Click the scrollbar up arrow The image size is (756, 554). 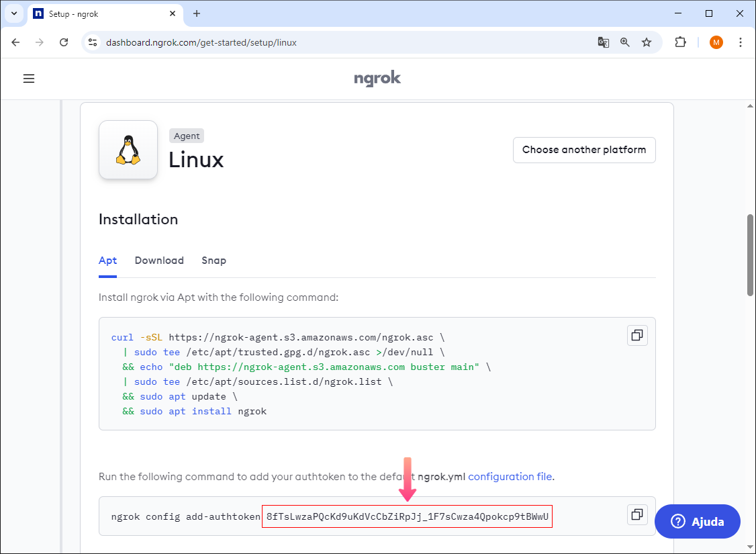tap(750, 105)
